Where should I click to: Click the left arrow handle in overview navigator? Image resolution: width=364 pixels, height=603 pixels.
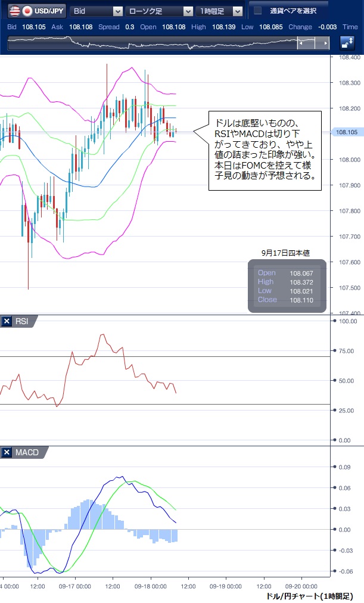point(303,43)
